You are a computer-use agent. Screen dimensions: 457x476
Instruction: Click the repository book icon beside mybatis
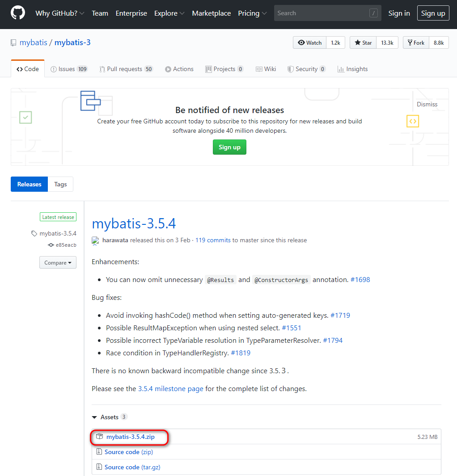(13, 43)
